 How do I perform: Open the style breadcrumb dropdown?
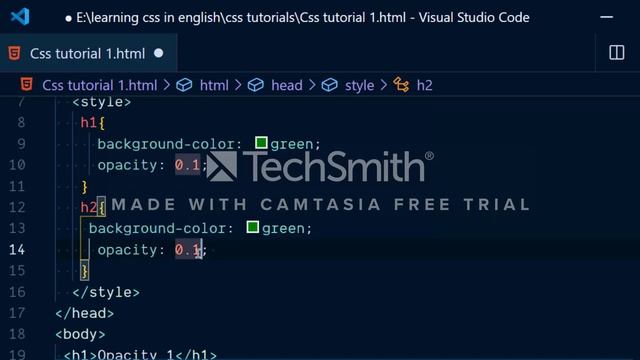coord(359,85)
